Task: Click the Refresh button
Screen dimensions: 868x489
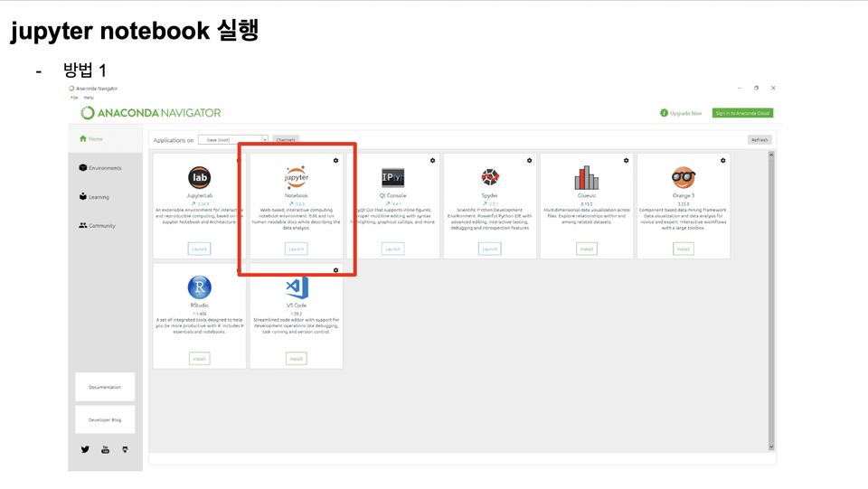Action: click(x=759, y=140)
